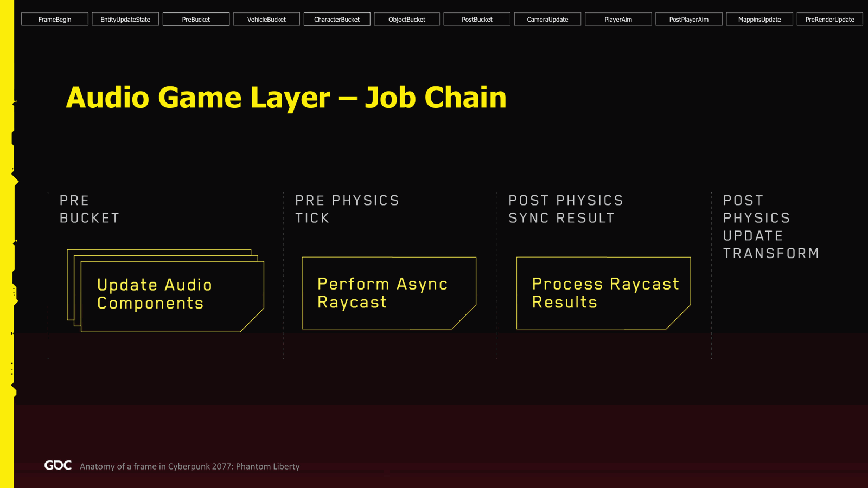Click the MappinsUpdate stage box
The height and width of the screenshot is (488, 868).
coord(759,20)
